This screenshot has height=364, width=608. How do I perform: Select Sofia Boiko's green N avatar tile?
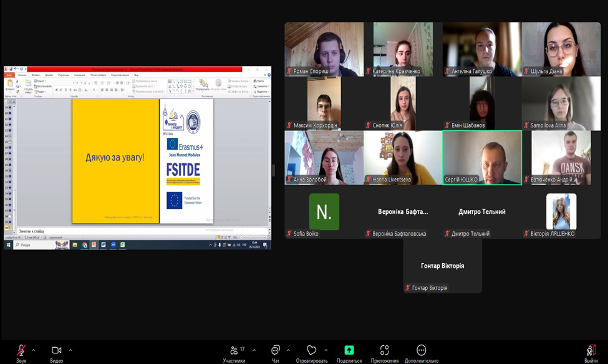point(324,212)
